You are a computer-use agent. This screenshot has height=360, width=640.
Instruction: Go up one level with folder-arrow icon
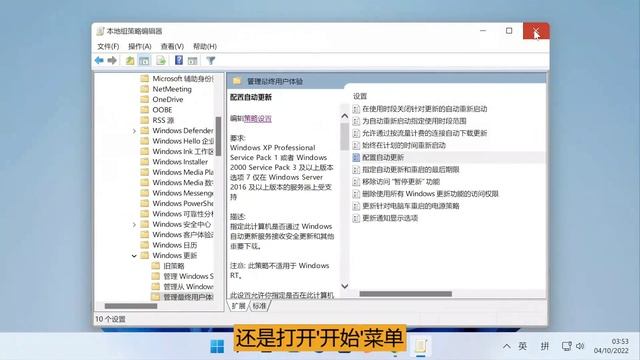click(x=130, y=61)
